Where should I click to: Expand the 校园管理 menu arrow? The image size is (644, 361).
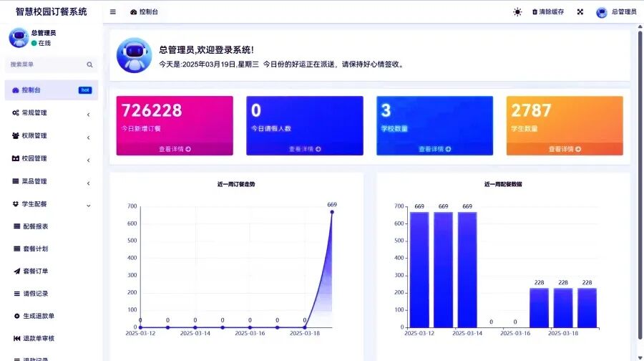88,160
